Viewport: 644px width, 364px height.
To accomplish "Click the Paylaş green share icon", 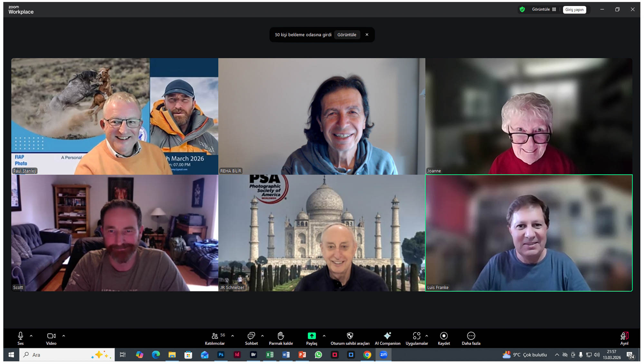I will [311, 336].
